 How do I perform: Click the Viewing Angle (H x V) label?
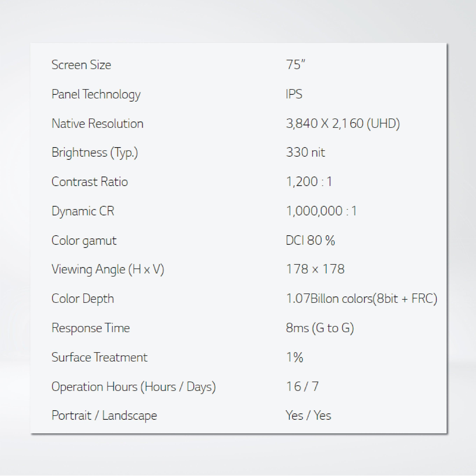coord(108,269)
